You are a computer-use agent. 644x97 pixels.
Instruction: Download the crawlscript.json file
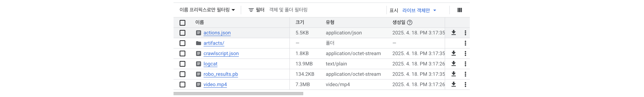(x=453, y=53)
